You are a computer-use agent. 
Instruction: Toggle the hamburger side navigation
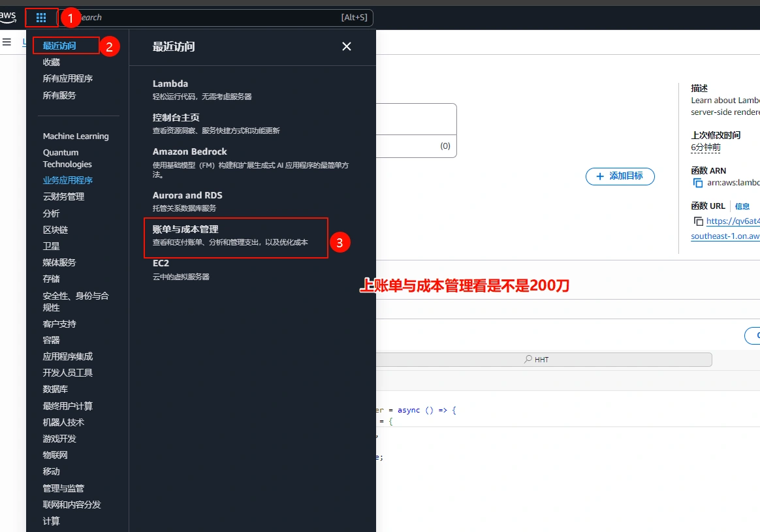point(7,42)
